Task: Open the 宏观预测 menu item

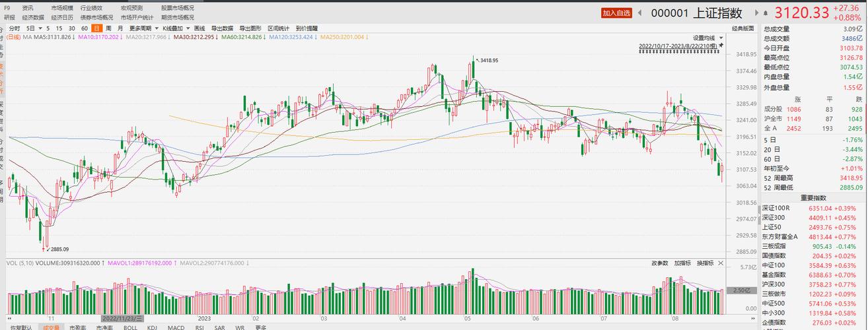Action: 131,8
